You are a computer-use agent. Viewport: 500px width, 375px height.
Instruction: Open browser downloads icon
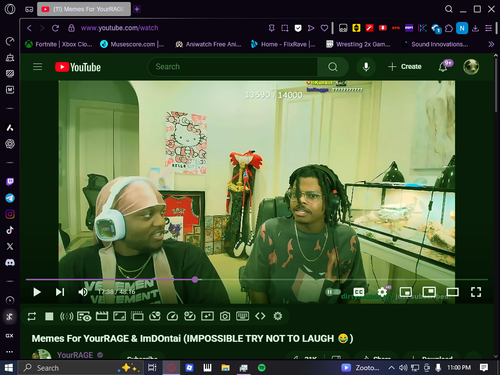[475, 28]
